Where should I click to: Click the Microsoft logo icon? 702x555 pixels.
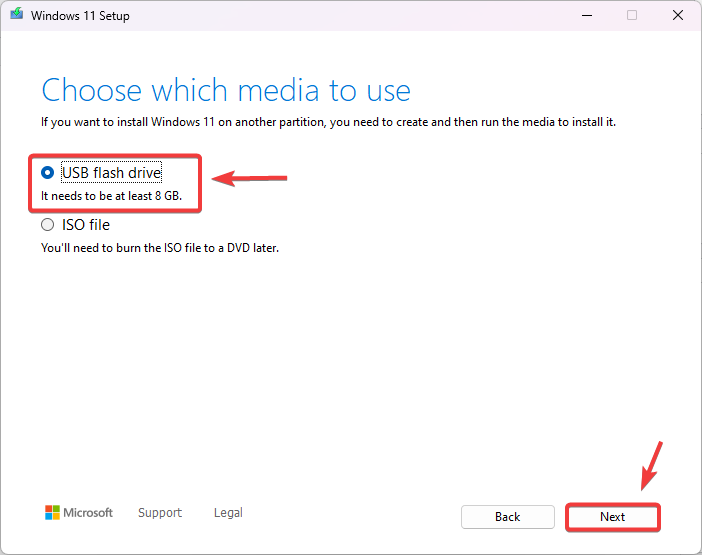[x=52, y=512]
